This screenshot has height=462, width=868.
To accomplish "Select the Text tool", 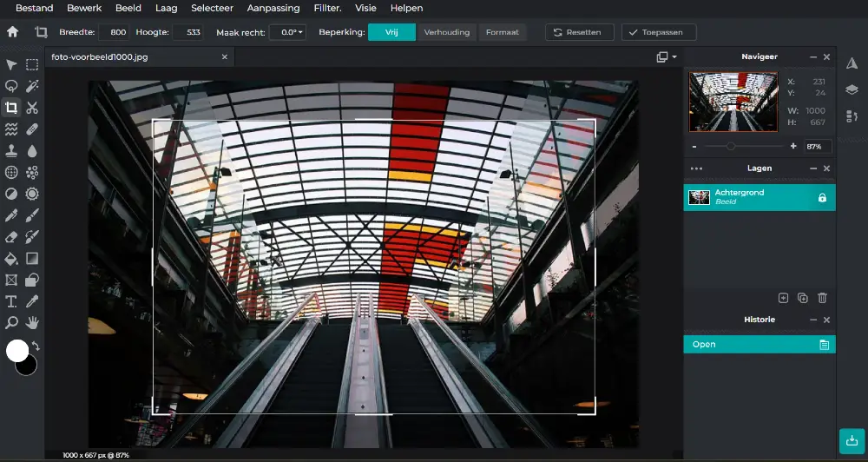I will pyautogui.click(x=11, y=301).
